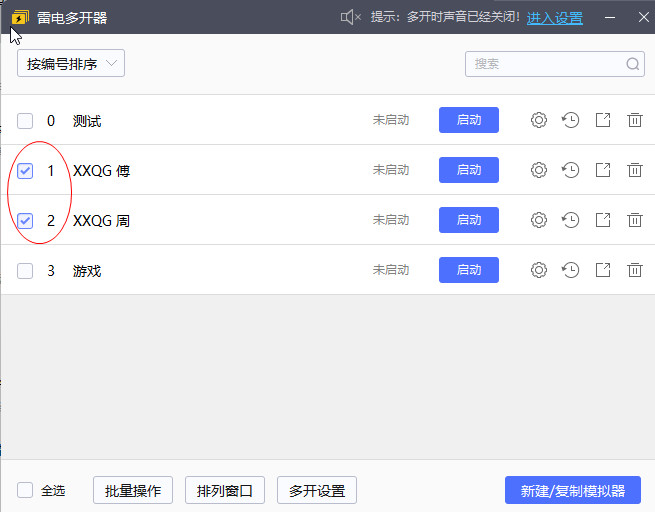
Task: Enable the 全选 select-all checkbox
Action: pyautogui.click(x=25, y=490)
